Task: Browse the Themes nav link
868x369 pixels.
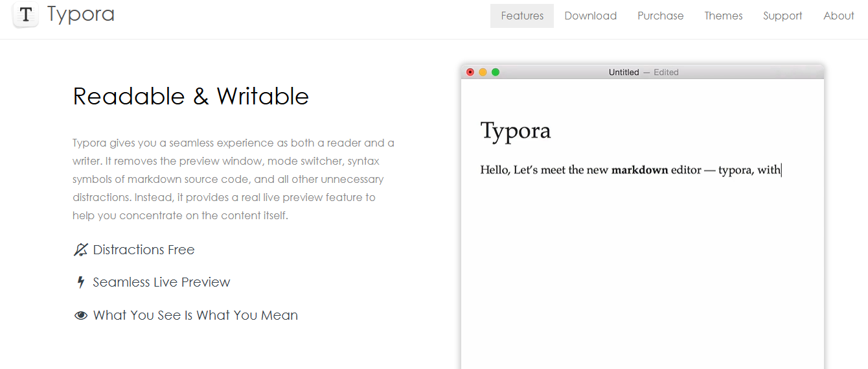Action: 724,16
